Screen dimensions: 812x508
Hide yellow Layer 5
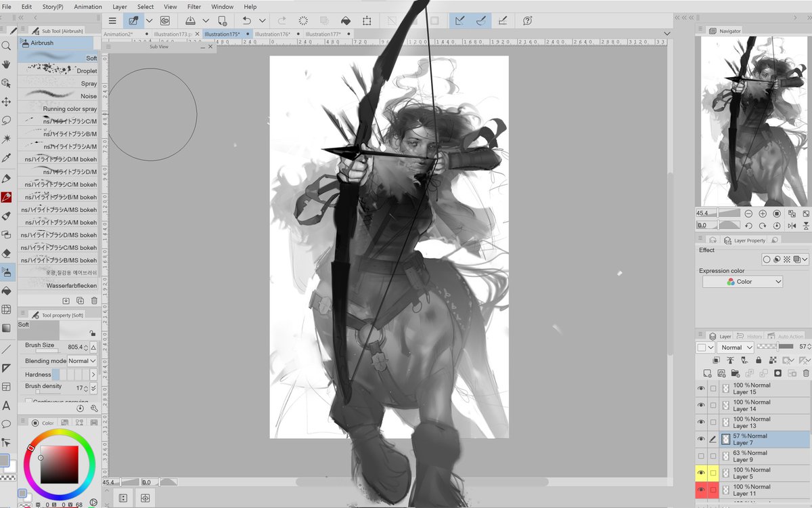click(x=701, y=473)
